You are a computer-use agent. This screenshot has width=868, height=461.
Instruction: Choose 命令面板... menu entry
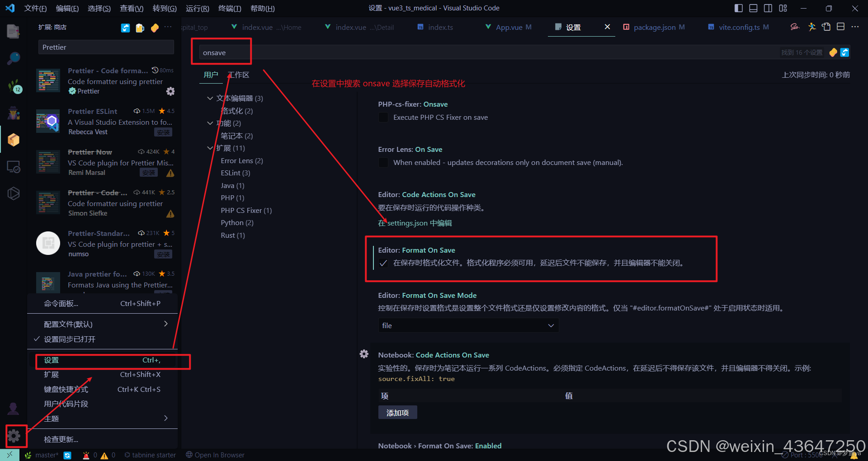coord(103,304)
